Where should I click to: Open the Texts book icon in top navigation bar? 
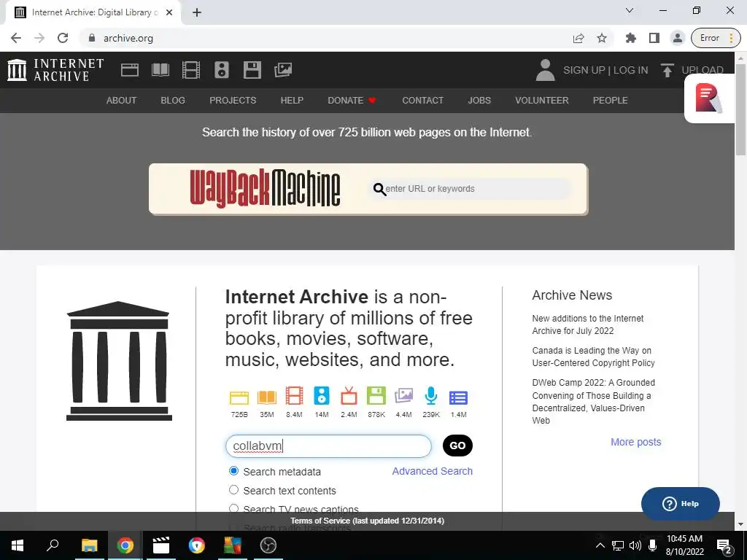tap(160, 70)
